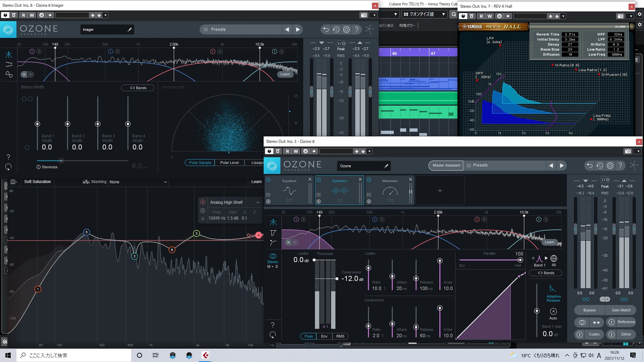Select EQ node 6 on the curve
The image size is (644, 362).
(172, 250)
